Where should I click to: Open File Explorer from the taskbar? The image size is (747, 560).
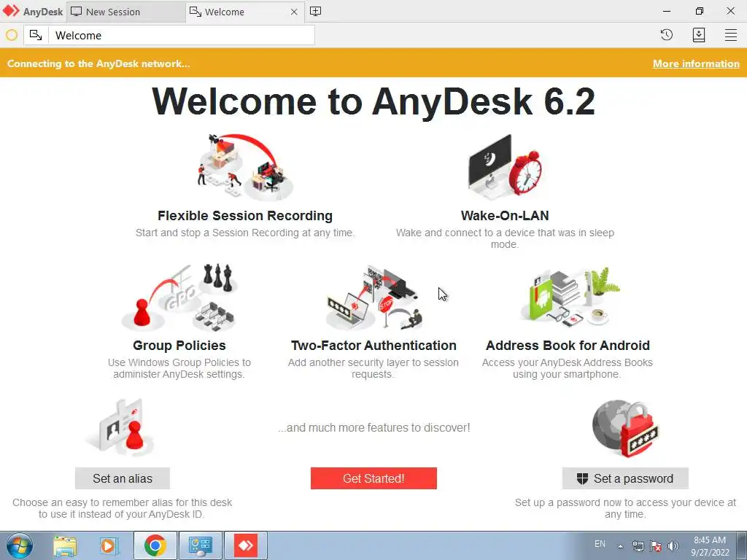tap(65, 545)
